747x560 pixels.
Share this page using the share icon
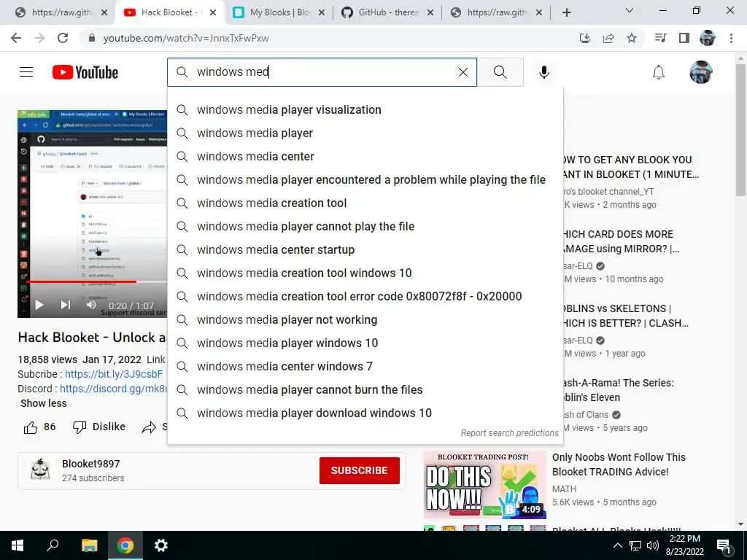click(608, 38)
